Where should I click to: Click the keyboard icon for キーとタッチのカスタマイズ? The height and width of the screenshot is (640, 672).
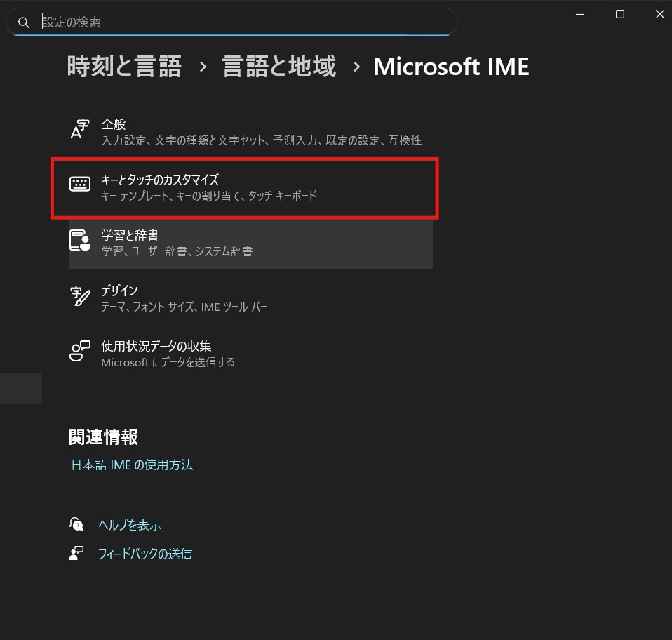(81, 185)
